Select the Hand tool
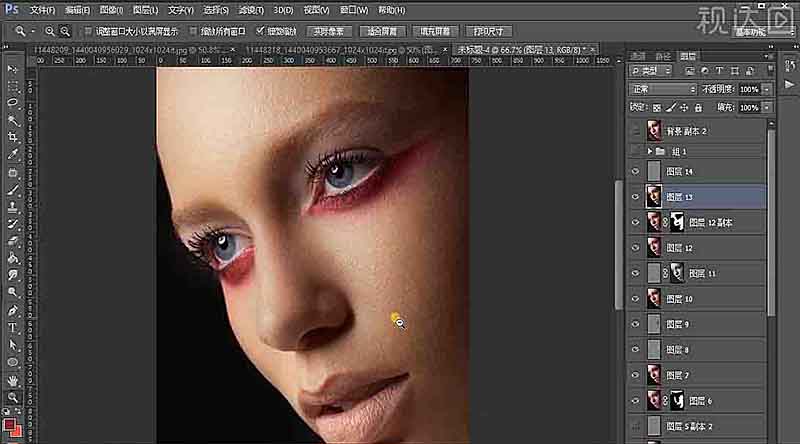Viewport: 800px width, 444px height. pos(13,380)
